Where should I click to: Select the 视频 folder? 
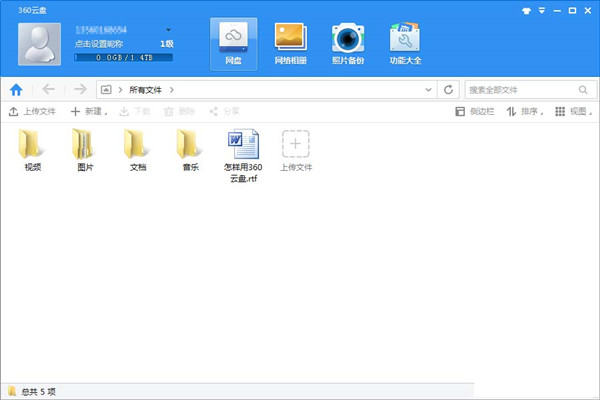(x=32, y=150)
